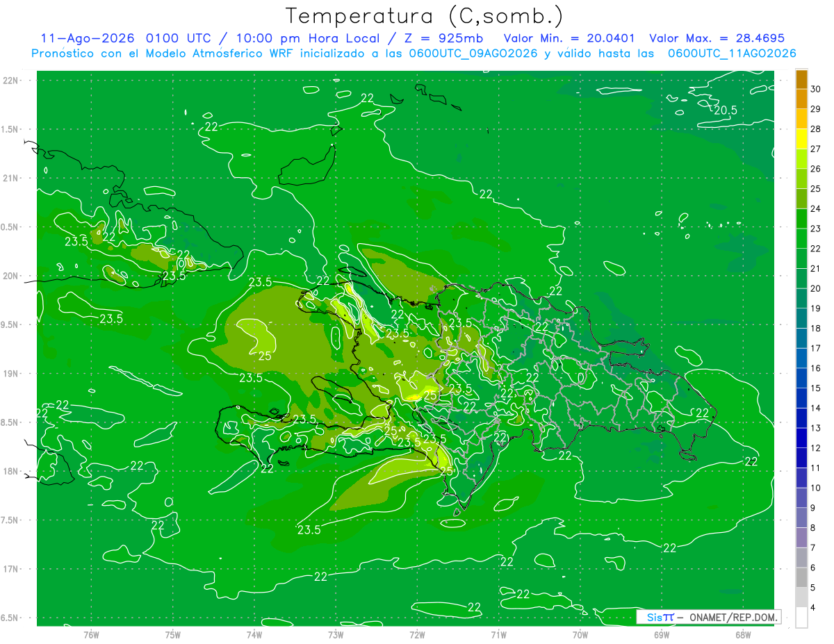Pick the lime swatch between legend 26 and 27
Screen dimensions: 834x644
[x=801, y=159]
